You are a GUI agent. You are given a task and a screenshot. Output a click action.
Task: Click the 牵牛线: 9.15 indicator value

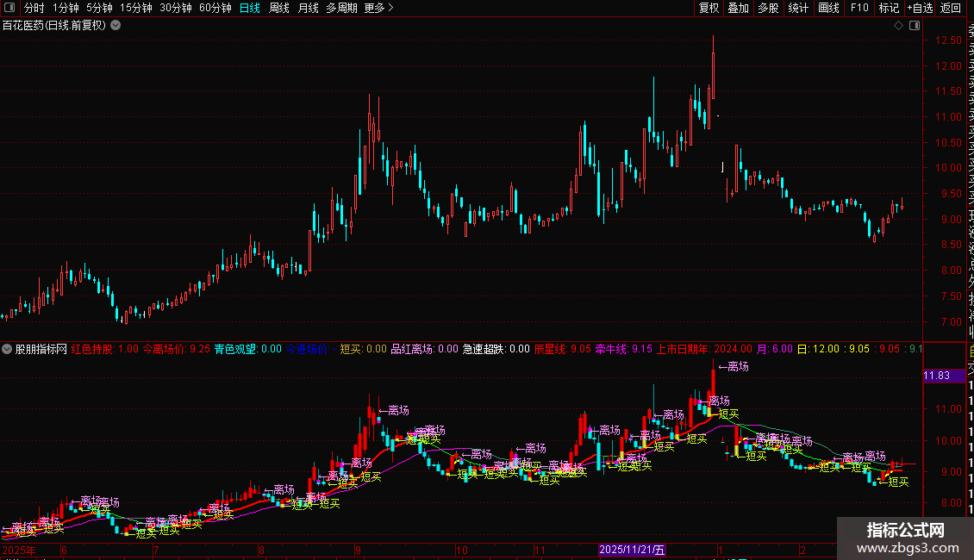[624, 349]
